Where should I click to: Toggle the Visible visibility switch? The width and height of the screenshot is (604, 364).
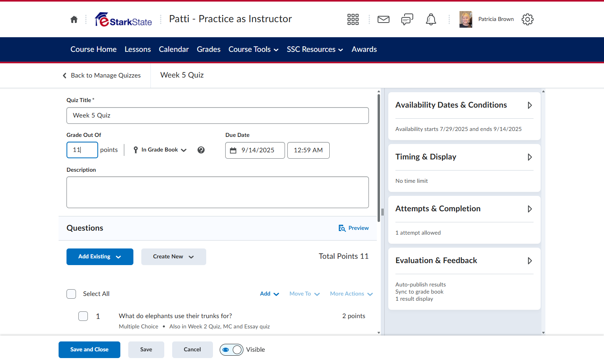tap(232, 350)
